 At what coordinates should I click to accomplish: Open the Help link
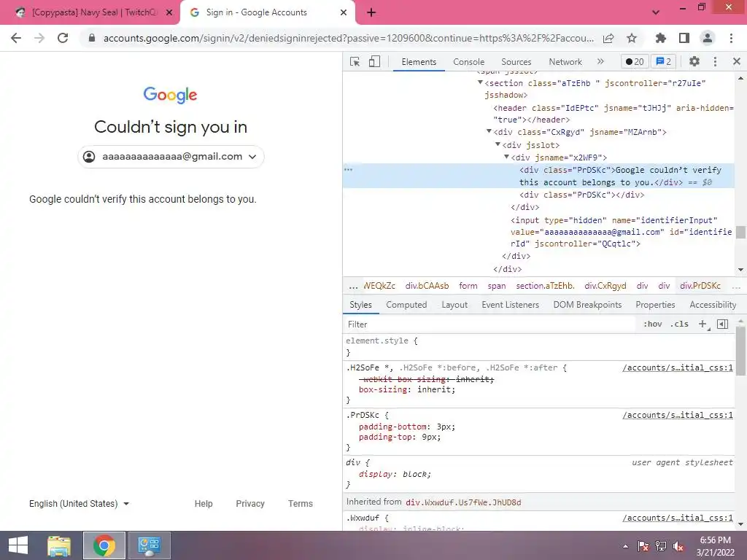pos(204,503)
